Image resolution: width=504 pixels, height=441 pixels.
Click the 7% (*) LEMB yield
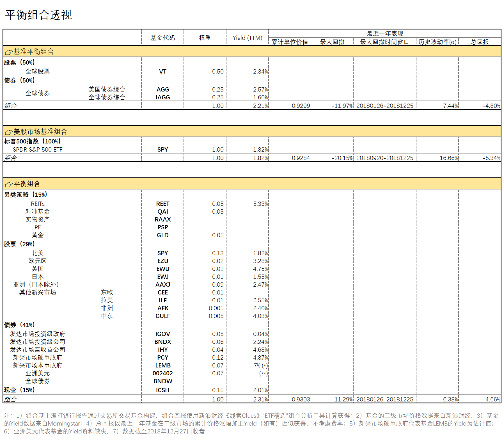261,365
